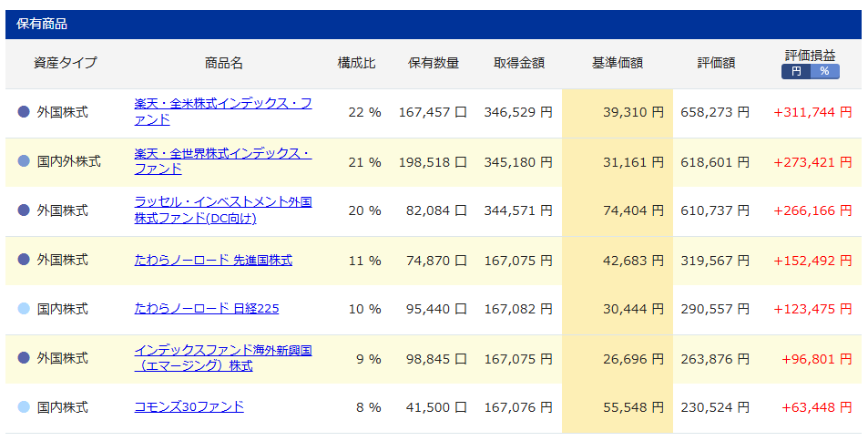Open たわらノーロード 日経225 fund page
868x441 pixels.
pos(206,309)
